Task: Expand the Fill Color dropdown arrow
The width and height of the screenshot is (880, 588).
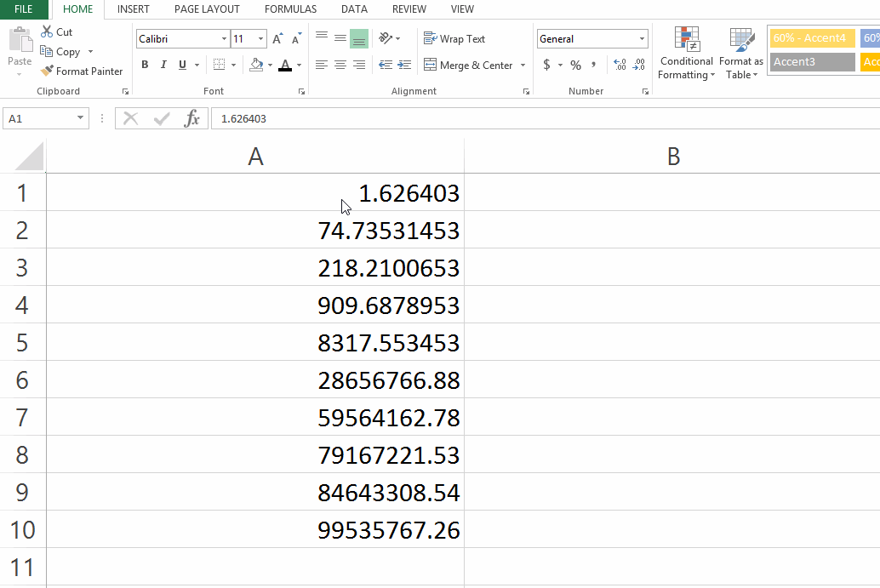Action: pos(271,65)
